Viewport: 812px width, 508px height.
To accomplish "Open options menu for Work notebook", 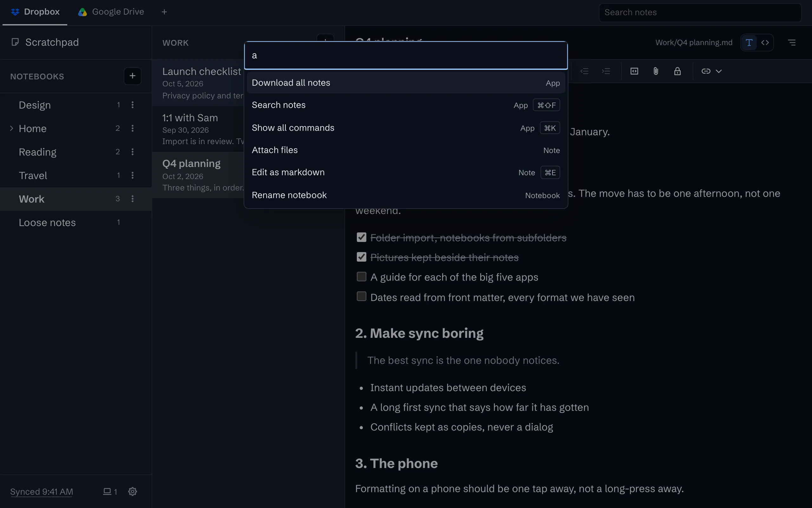I will (133, 199).
